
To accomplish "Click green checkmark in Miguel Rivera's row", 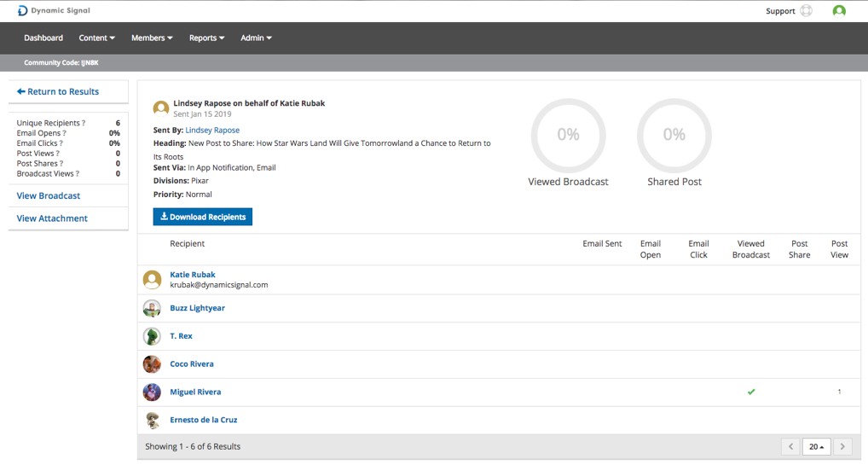I will click(751, 392).
